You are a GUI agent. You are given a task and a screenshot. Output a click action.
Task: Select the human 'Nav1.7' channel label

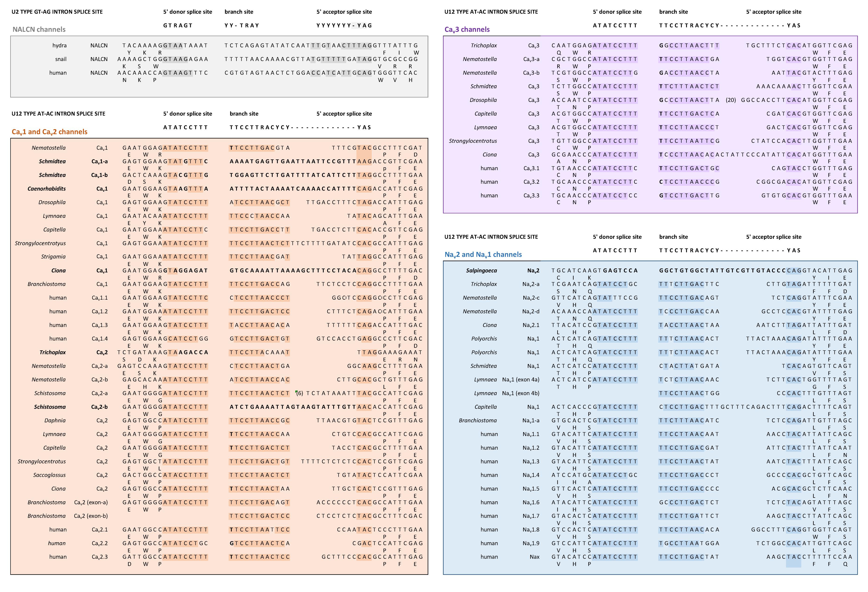coord(531,516)
